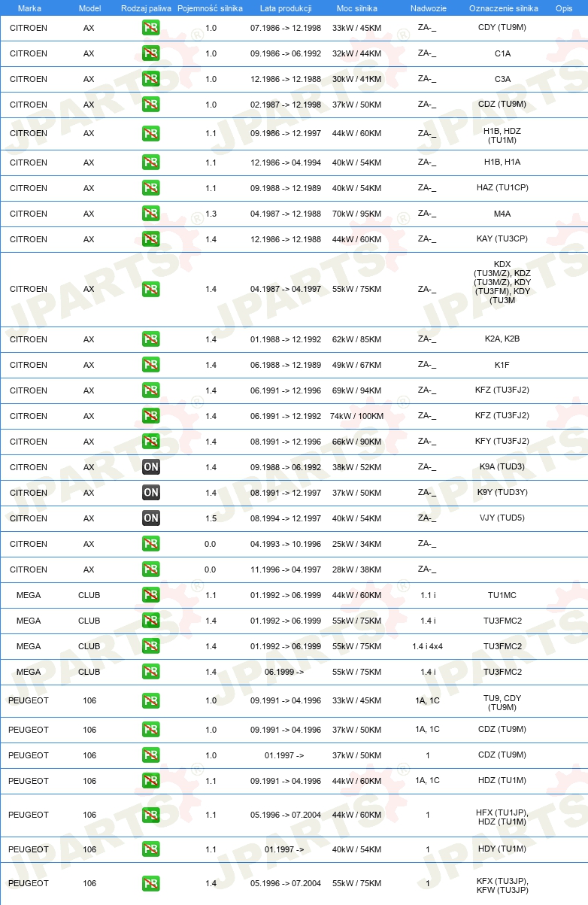Click the 30kW / 41KM power cell
This screenshot has width=588, height=905.
point(357,79)
